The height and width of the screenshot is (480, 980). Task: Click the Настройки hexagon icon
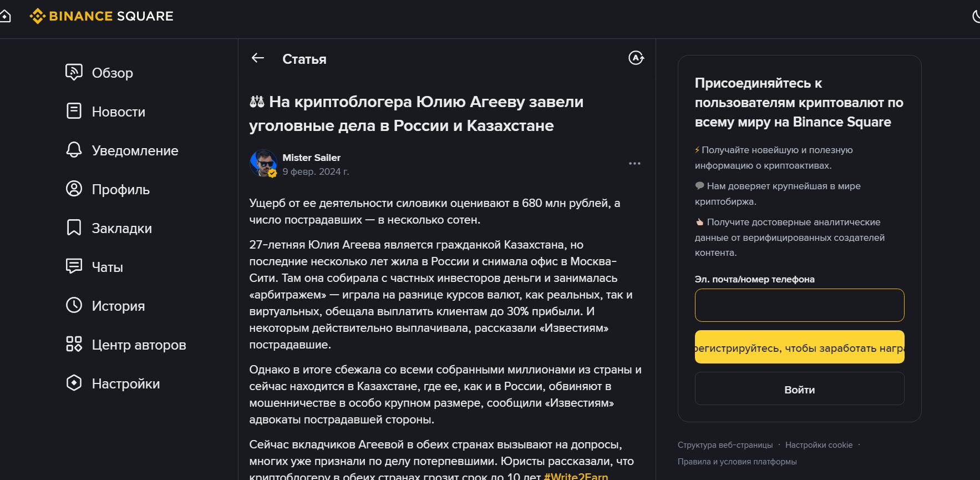[74, 383]
